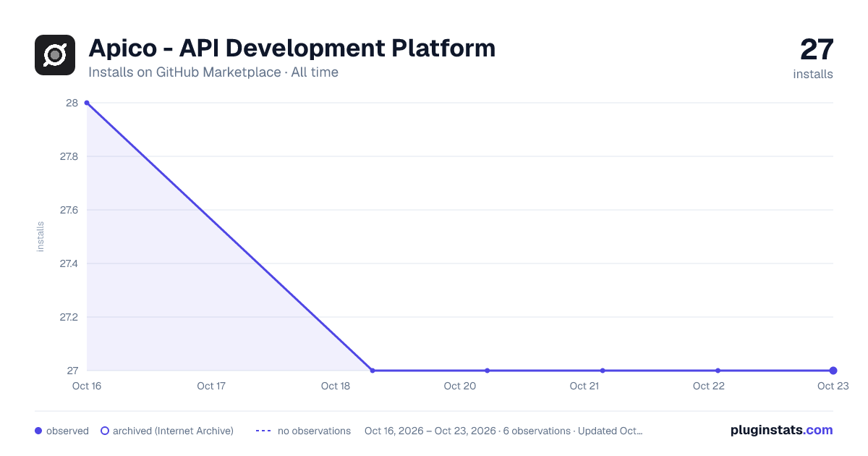This screenshot has width=868, height=456.
Task: Click the dashed no observations legend icon
Action: [263, 431]
